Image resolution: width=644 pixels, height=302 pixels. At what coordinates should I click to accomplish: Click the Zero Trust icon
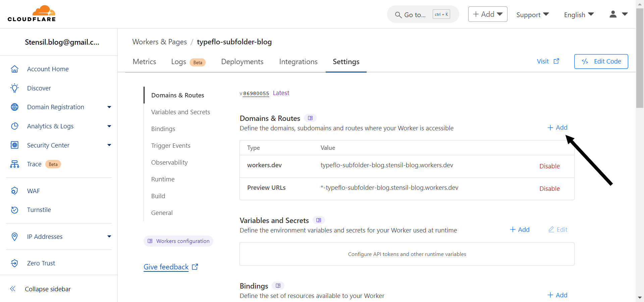(14, 263)
